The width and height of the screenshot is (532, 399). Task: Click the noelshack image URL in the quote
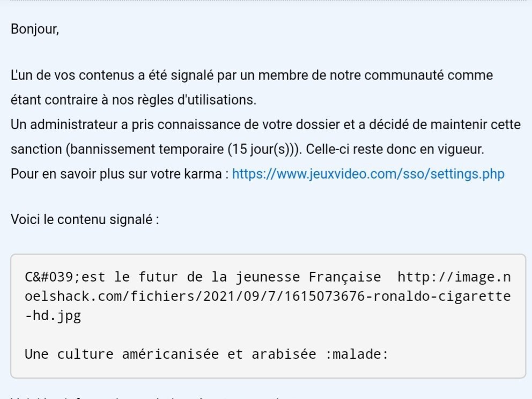(268, 296)
